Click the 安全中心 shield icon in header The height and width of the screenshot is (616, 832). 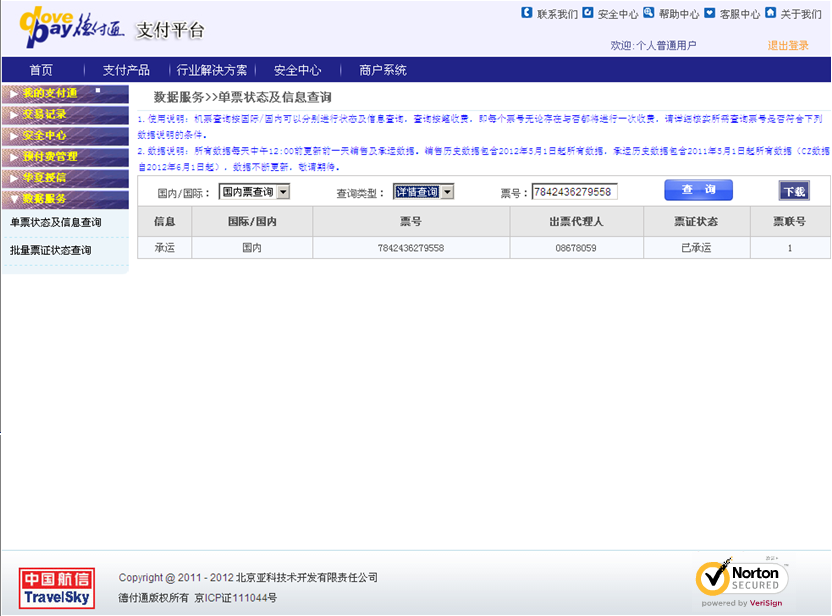(x=588, y=13)
